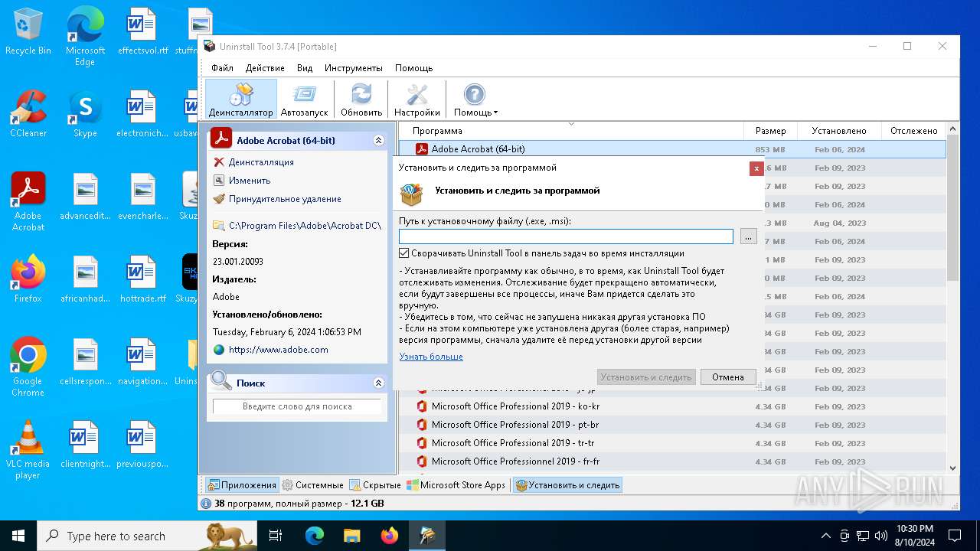Click the Установить и следить dialog button
The image size is (980, 551).
(x=646, y=377)
